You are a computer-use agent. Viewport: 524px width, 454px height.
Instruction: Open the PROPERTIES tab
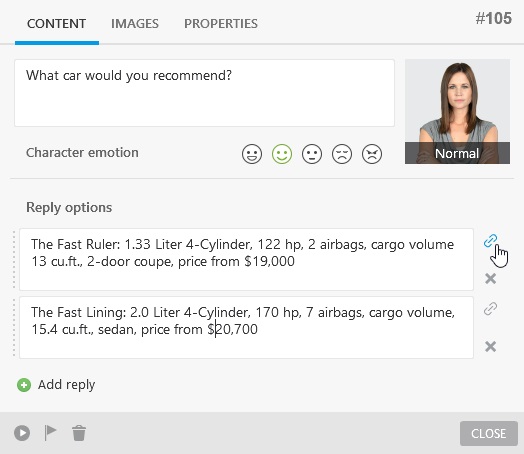(x=221, y=24)
